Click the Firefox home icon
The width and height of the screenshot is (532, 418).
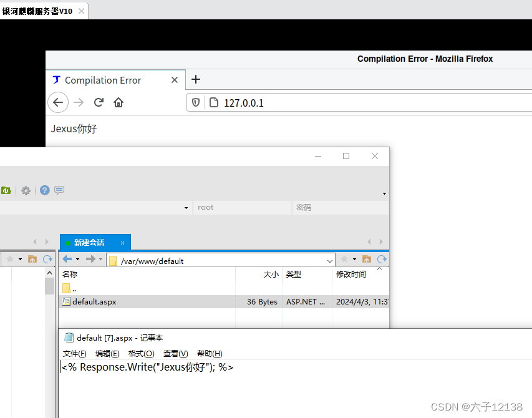[118, 102]
